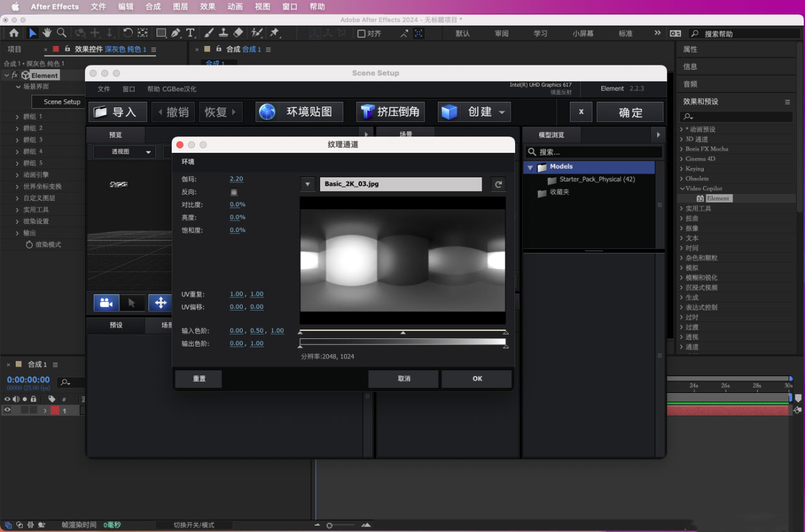Select the Zoom magnifier tool

point(62,33)
